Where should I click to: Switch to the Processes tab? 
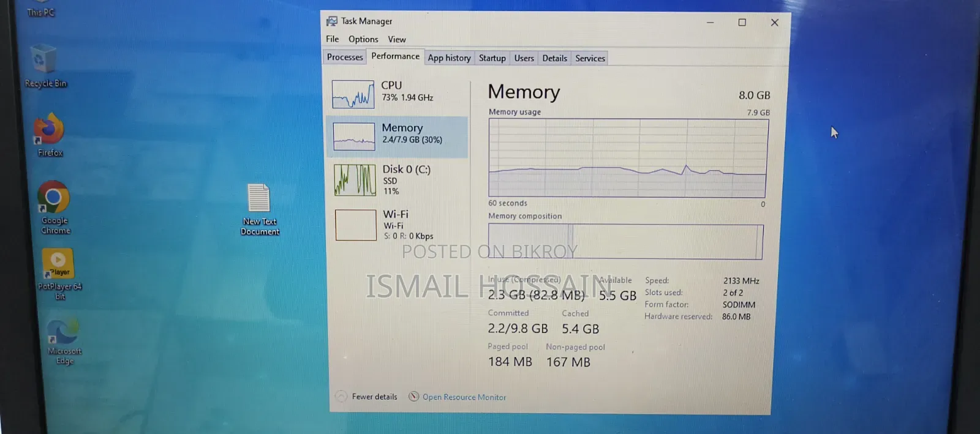click(345, 57)
